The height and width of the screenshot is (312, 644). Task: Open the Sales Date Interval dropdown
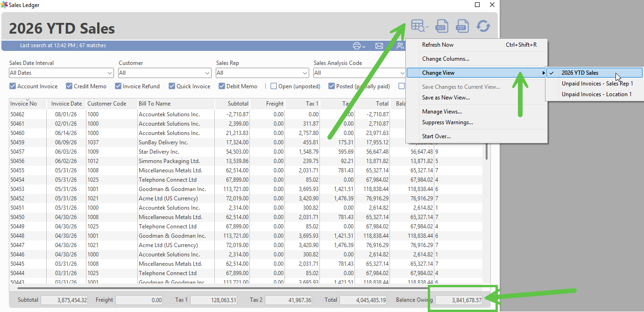click(61, 73)
